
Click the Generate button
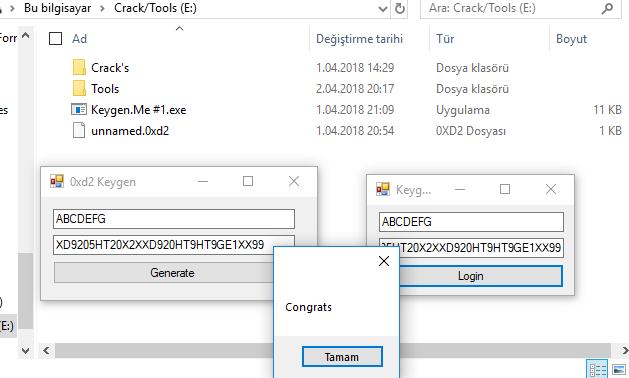pyautogui.click(x=172, y=273)
